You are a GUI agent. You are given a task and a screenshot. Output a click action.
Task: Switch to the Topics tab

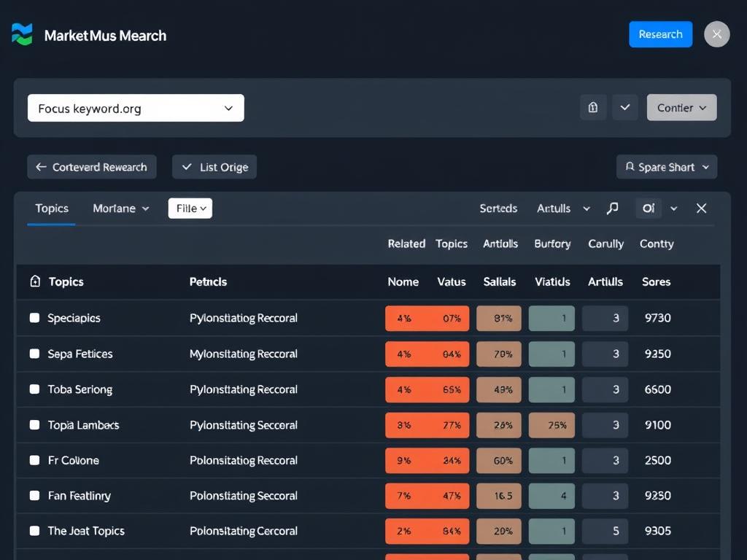point(51,208)
